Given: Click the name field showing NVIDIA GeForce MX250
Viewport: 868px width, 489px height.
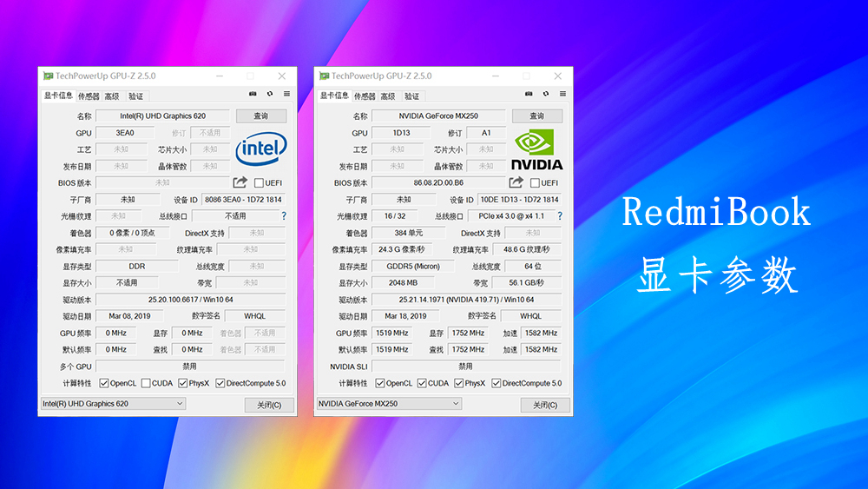Looking at the screenshot, I should pyautogui.click(x=438, y=116).
